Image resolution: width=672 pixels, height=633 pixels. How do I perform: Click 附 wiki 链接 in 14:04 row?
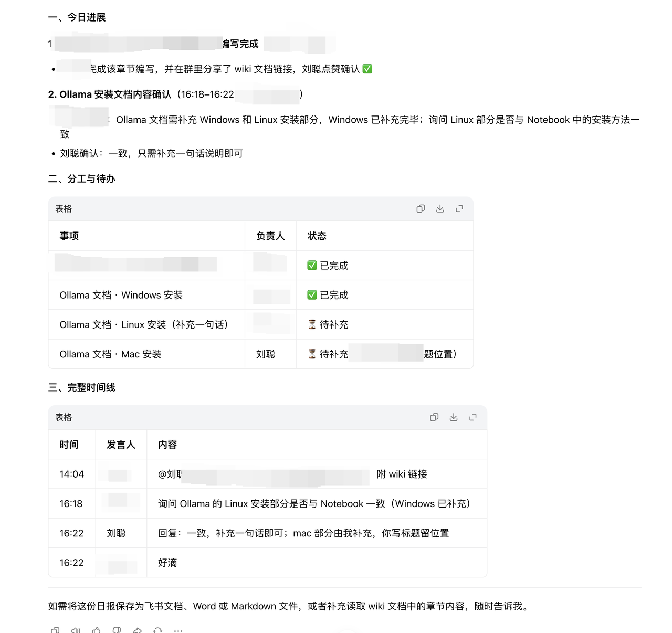coord(402,474)
